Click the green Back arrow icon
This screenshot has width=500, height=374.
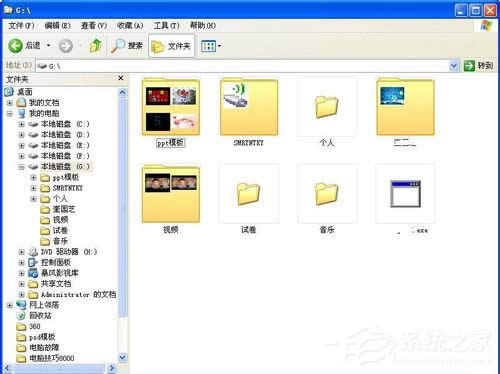point(16,46)
